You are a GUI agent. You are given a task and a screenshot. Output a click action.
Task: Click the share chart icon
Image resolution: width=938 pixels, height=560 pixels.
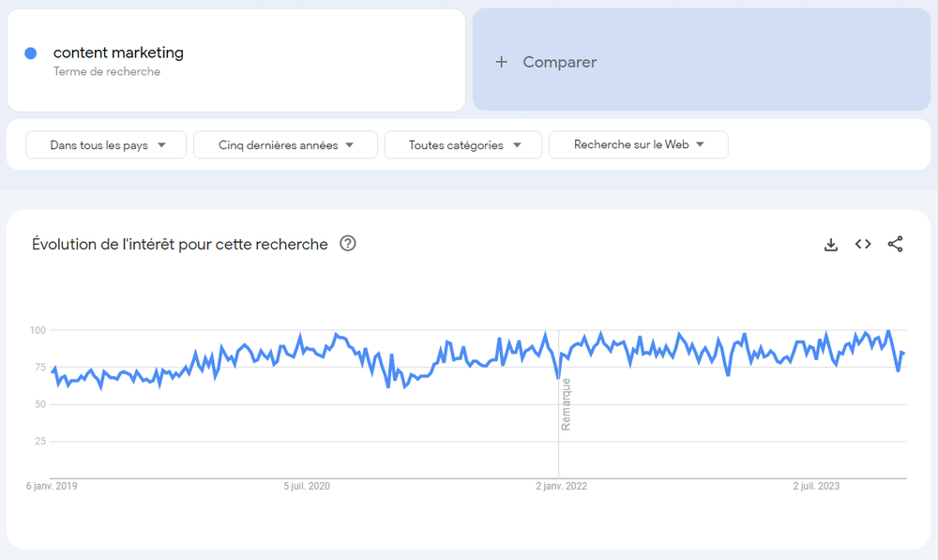(895, 244)
